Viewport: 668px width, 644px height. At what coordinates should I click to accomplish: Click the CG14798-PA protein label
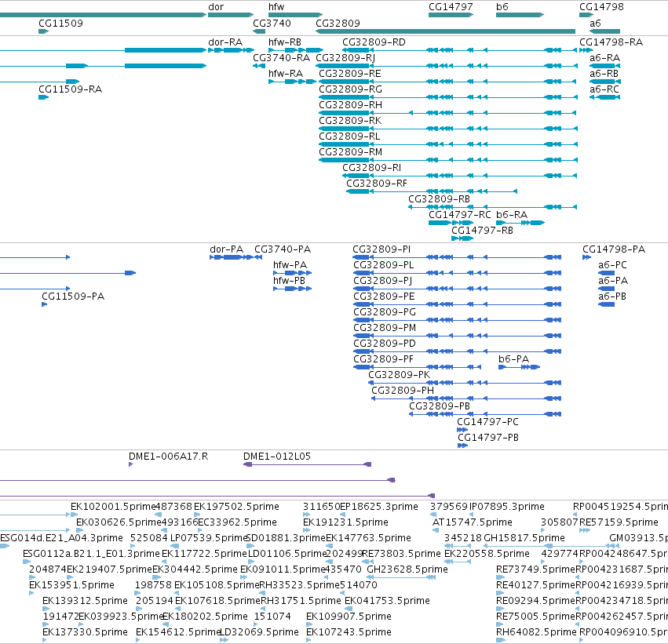pos(614,249)
